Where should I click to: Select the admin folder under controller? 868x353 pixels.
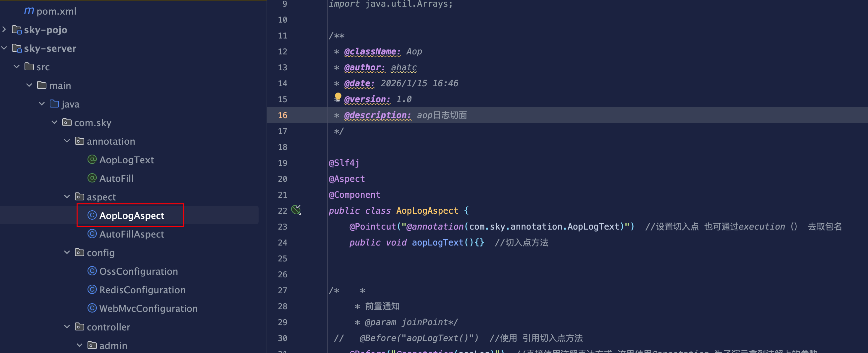click(113, 345)
